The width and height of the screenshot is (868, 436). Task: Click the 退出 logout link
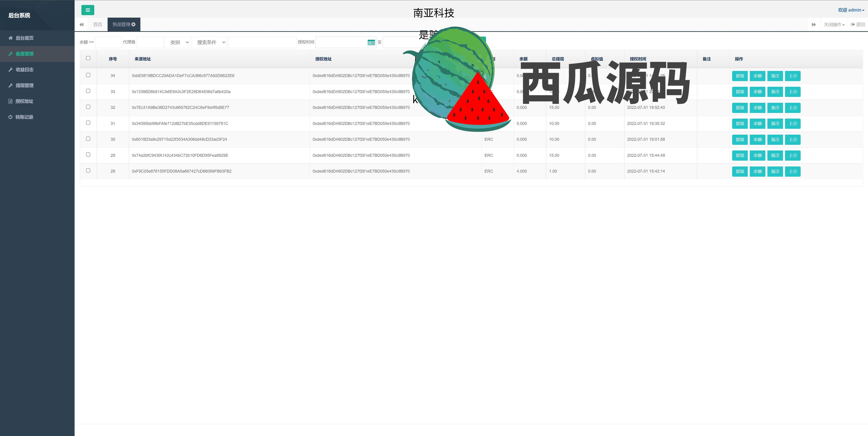[858, 25]
